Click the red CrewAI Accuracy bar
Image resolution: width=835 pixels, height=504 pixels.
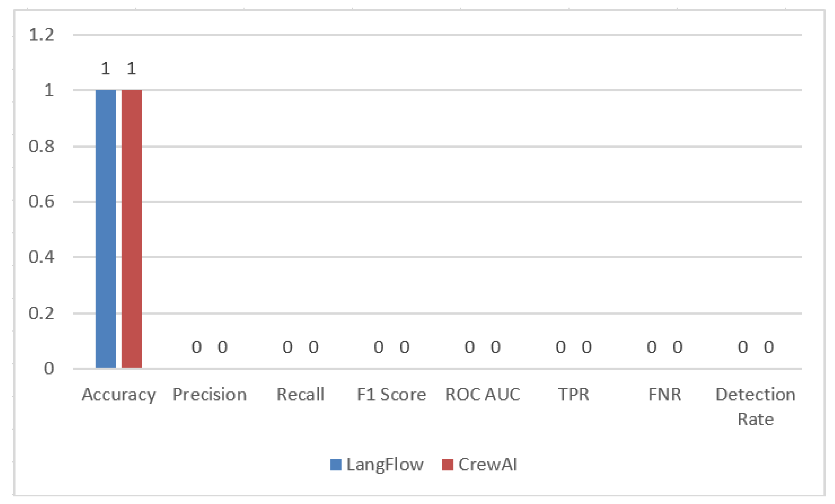pos(132,229)
